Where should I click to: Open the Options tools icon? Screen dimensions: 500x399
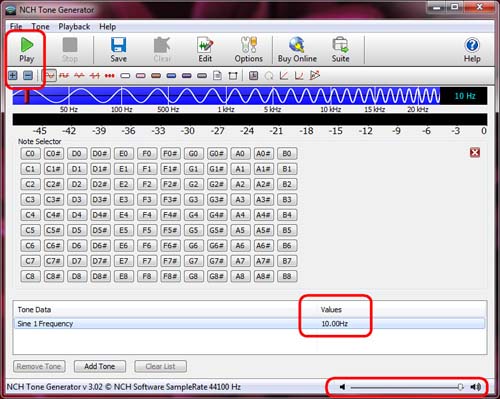click(x=249, y=50)
